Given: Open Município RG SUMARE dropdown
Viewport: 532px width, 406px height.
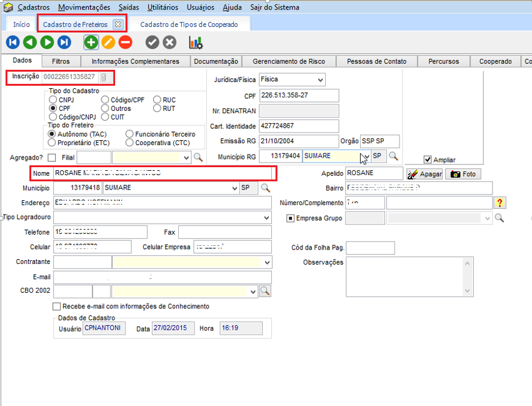Looking at the screenshot, I should coord(366,156).
